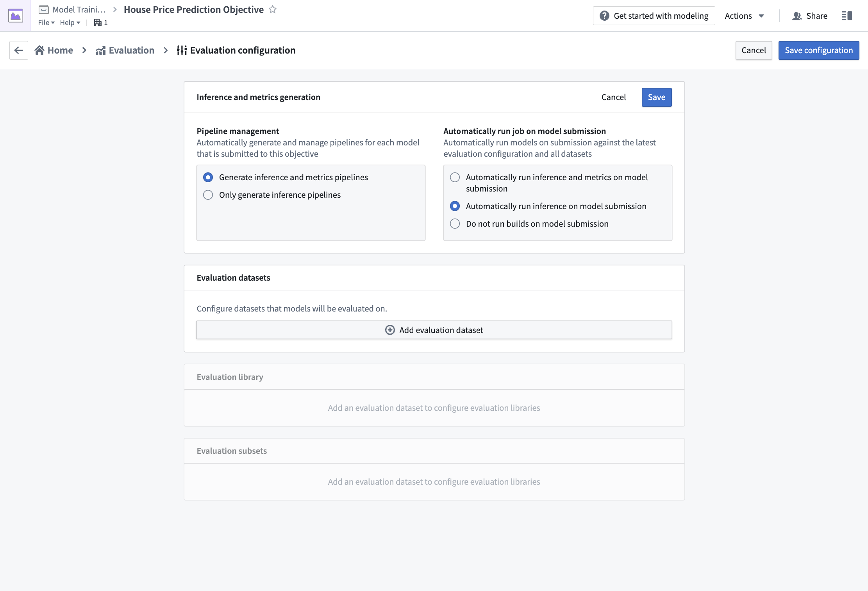Click the House Price Prediction Objective title
868x591 pixels.
point(194,9)
